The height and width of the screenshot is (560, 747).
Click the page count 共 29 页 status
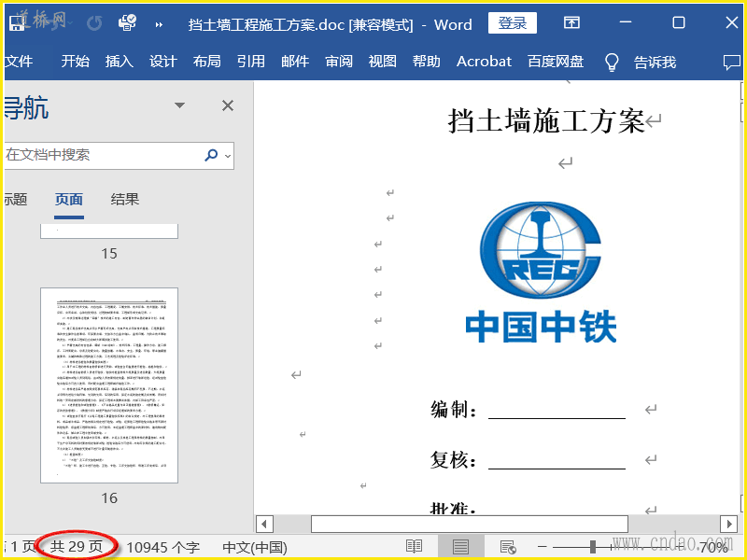[x=77, y=546]
